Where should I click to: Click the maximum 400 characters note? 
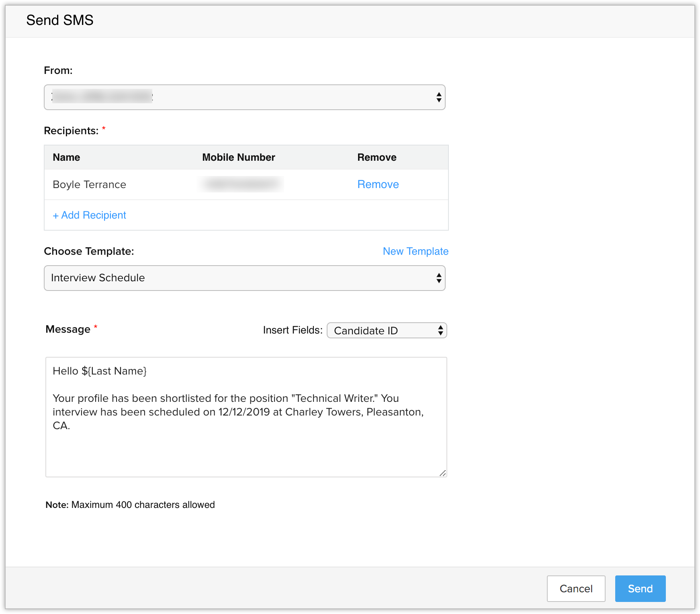click(130, 505)
